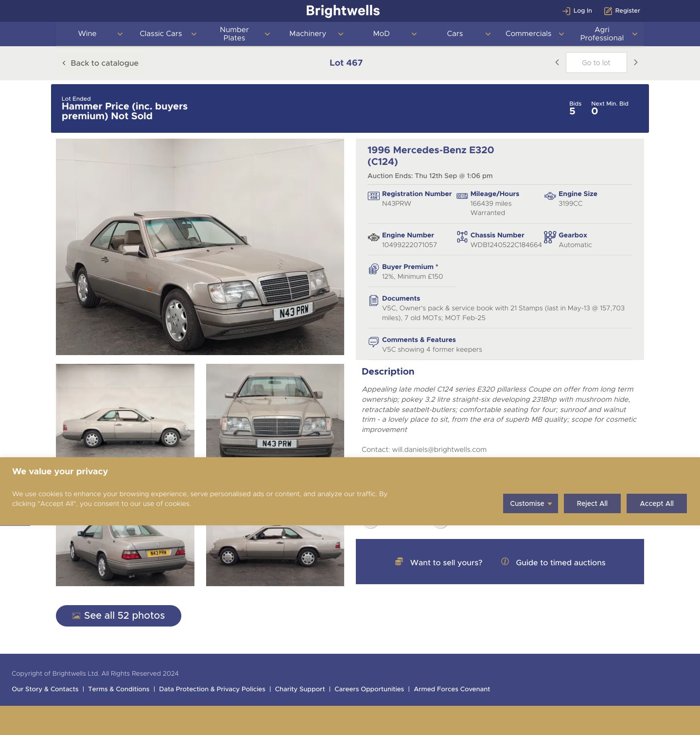
Task: Open the Agri Professional navigation item
Action: click(602, 34)
